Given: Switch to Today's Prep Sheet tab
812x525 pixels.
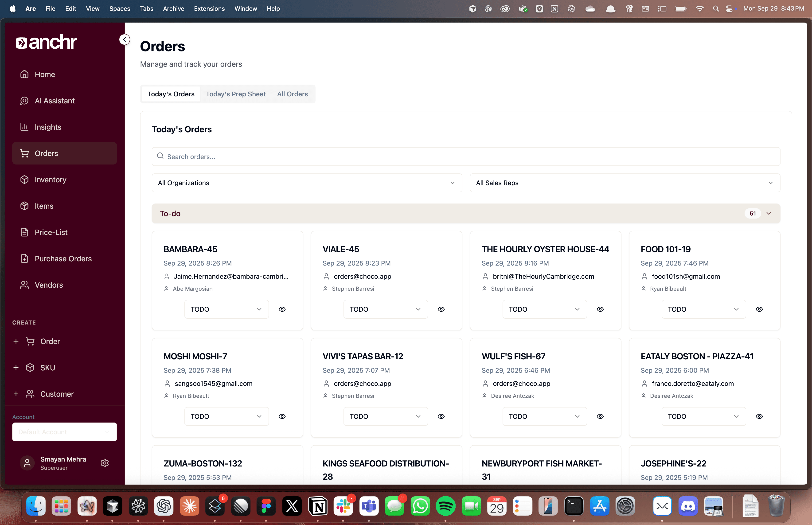Looking at the screenshot, I should (236, 94).
